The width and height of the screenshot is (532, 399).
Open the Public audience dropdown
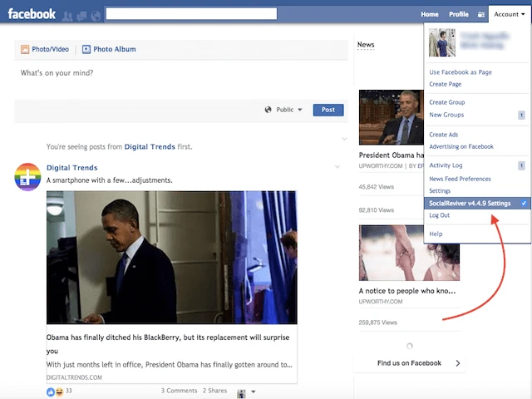[283, 110]
